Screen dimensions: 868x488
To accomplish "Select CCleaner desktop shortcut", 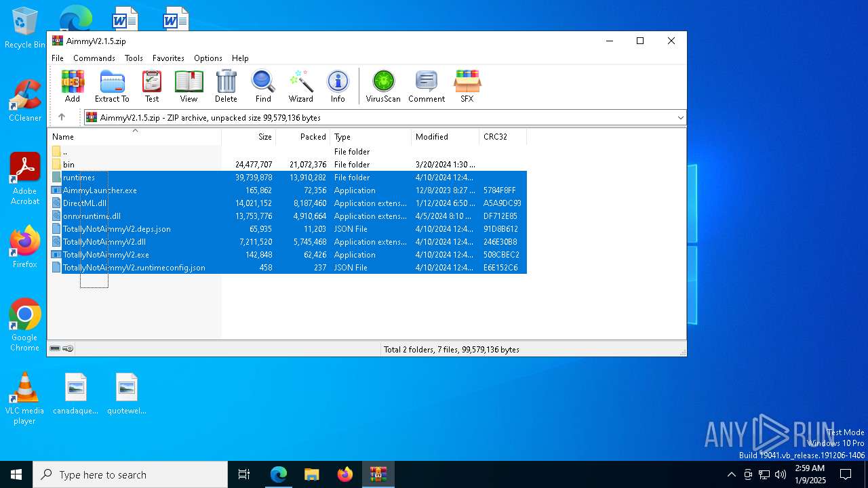I will [x=24, y=101].
